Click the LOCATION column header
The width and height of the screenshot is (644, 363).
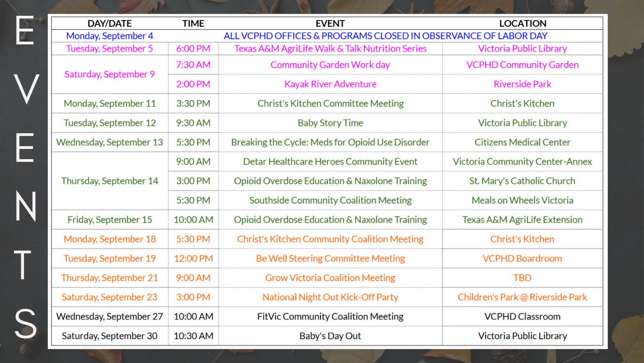point(522,24)
